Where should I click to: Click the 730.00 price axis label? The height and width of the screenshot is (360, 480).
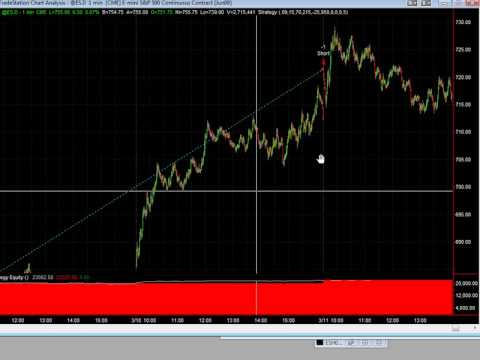(463, 22)
